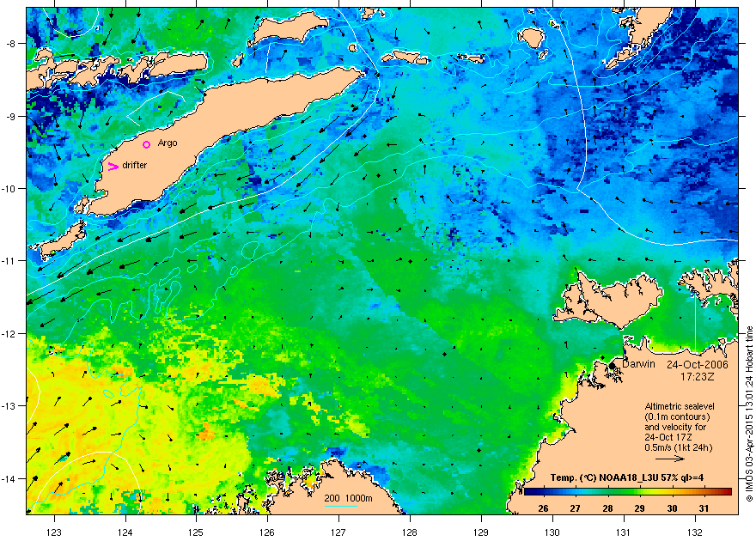The height and width of the screenshot is (541, 756).
Task: Click latitude axis label '-14'
Action: (9, 479)
